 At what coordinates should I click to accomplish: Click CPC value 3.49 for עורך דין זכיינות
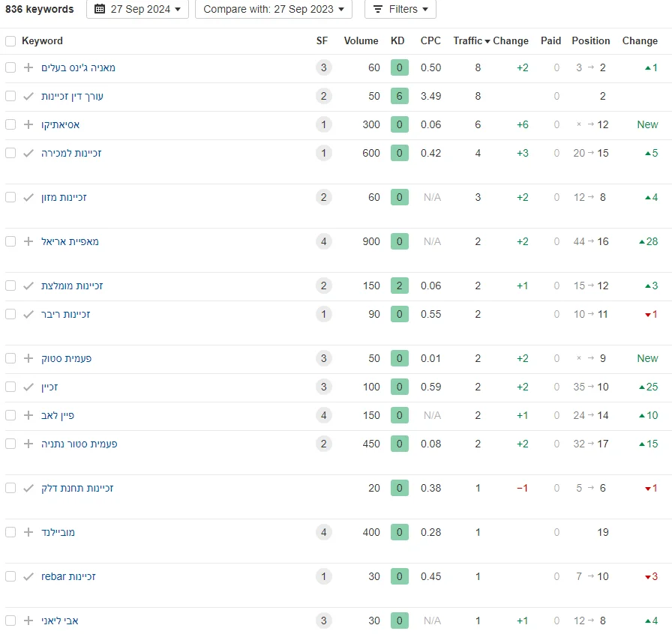[430, 96]
